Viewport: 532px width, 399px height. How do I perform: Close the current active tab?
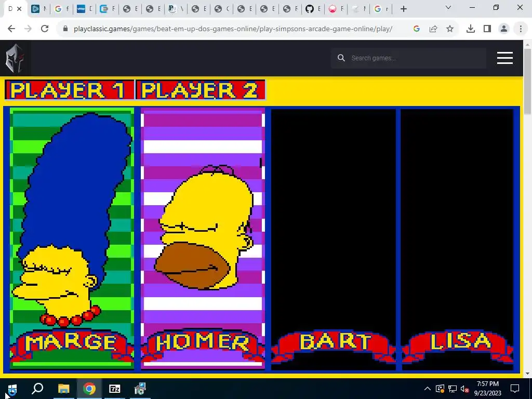pos(19,9)
